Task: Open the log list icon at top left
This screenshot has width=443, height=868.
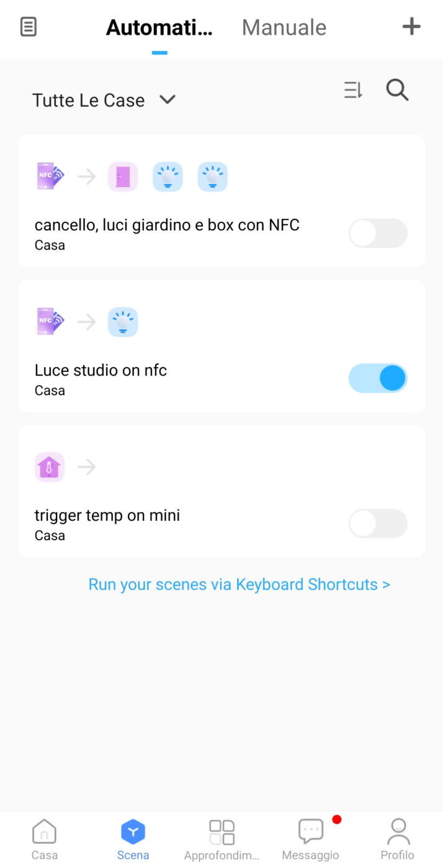Action: pos(29,27)
